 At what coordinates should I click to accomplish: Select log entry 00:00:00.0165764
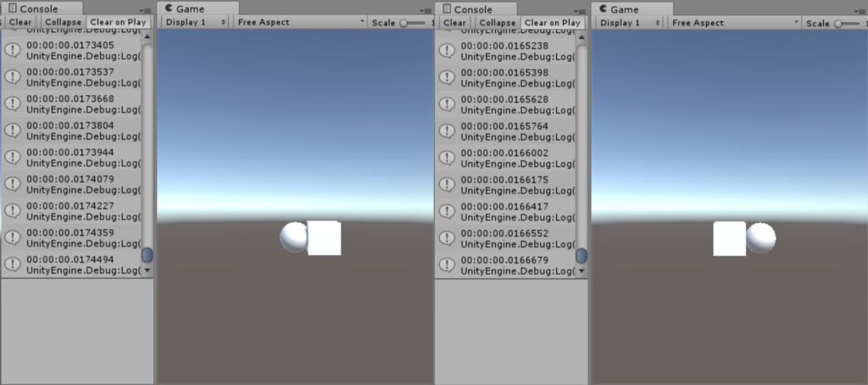(505, 131)
